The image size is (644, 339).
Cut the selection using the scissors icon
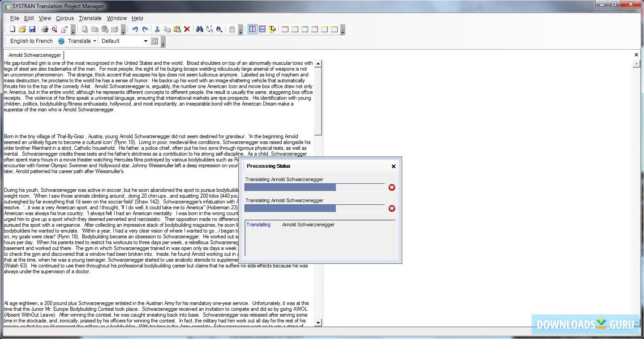(x=157, y=30)
